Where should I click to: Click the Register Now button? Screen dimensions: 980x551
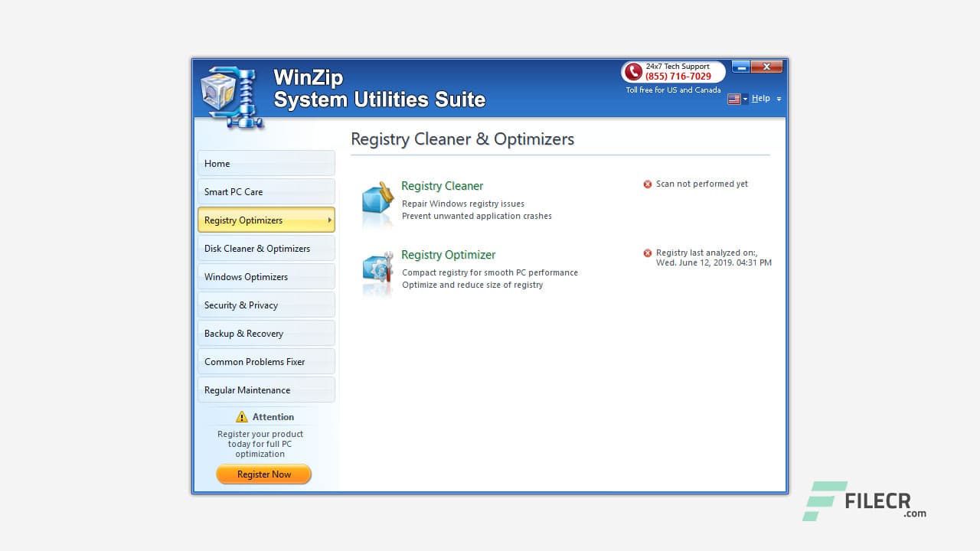point(263,474)
